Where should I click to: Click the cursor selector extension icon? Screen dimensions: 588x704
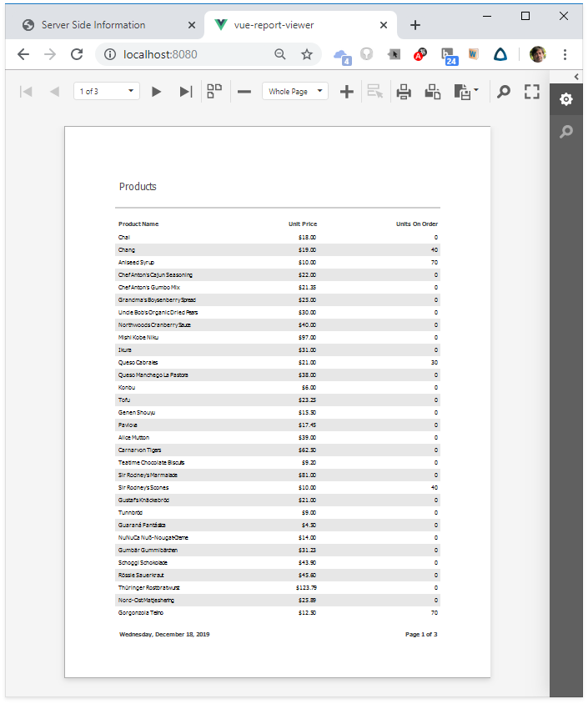[x=394, y=54]
